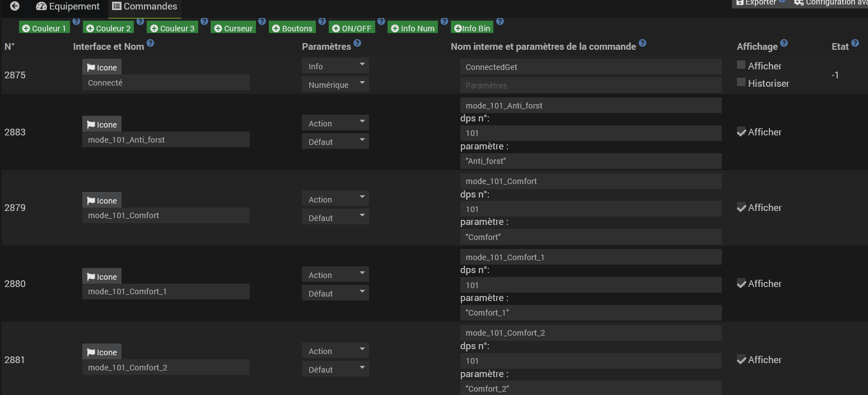Choose icon for Connecté command
This screenshot has height=395, width=868.
click(x=102, y=68)
